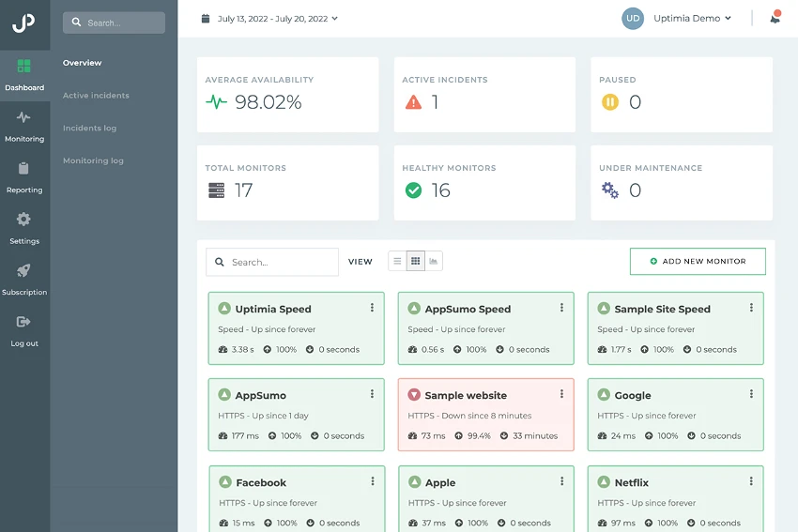Open the Reporting section
The width and height of the screenshot is (798, 532).
point(24,177)
